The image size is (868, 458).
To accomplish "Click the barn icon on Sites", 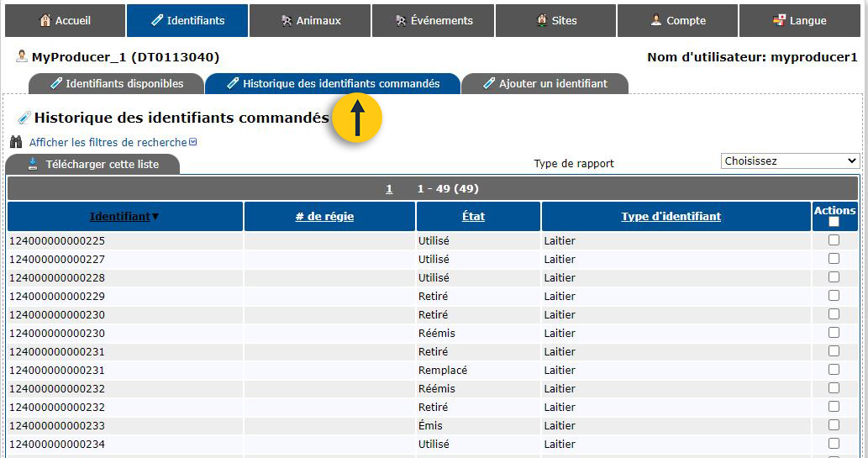I will click(542, 20).
